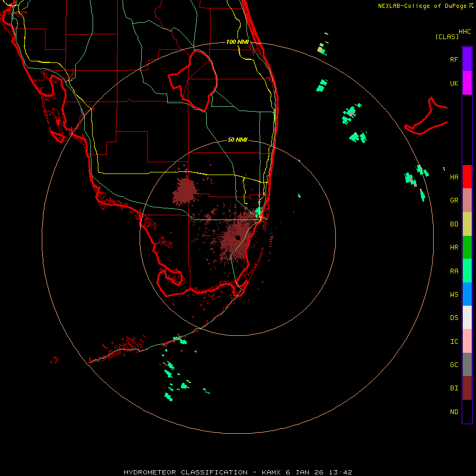Click the WS legend label
The width and height of the screenshot is (476, 476).
tap(454, 294)
